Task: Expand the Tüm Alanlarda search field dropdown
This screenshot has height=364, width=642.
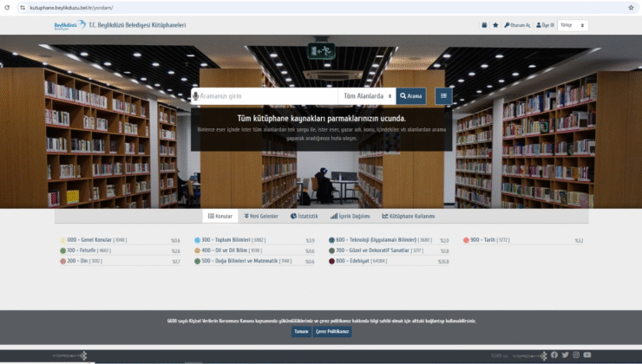Action: [367, 96]
